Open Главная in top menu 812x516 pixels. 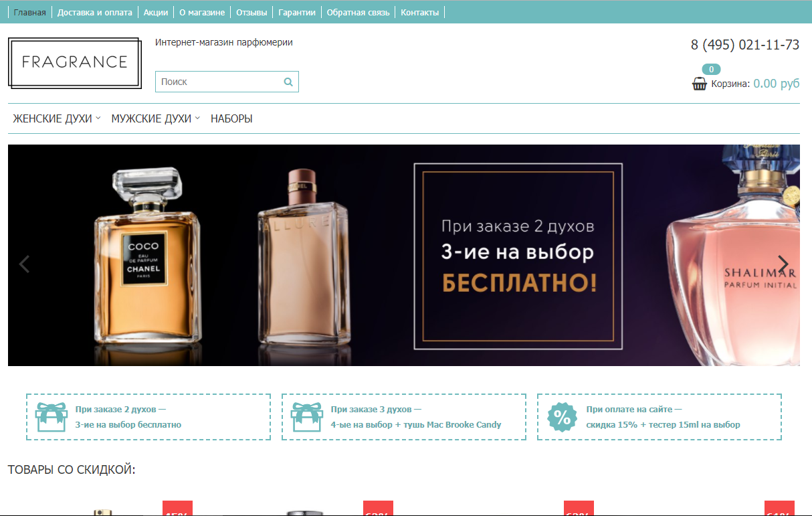30,13
